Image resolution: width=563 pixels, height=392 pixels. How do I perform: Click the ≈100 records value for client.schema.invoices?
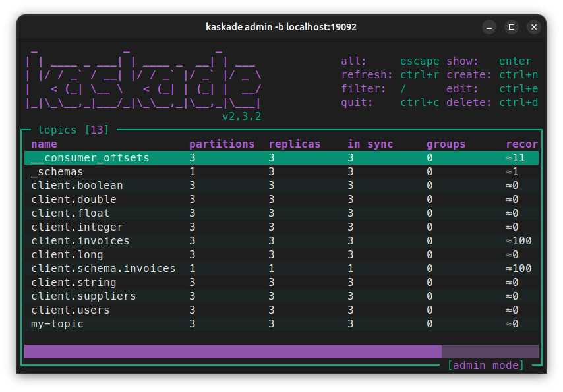pyautogui.click(x=518, y=269)
